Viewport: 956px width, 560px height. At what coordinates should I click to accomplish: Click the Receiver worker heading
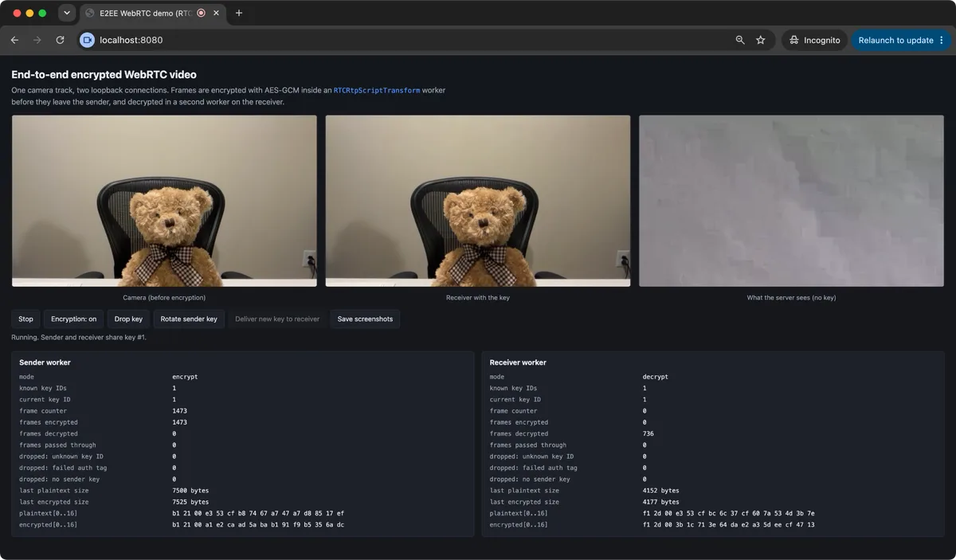pyautogui.click(x=518, y=362)
